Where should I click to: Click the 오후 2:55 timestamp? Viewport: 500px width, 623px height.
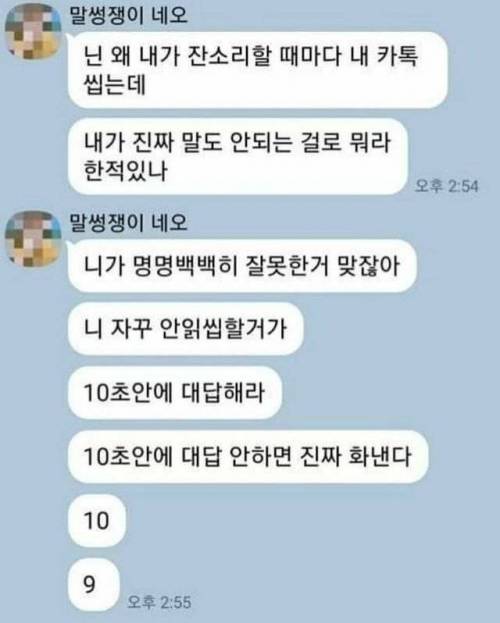click(x=159, y=602)
